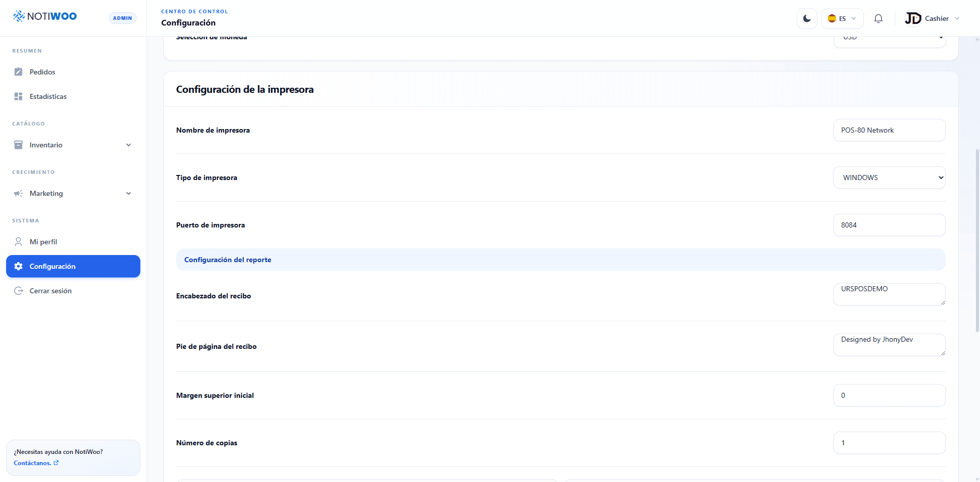Click the CRECIMIENTO section label
Image resolution: width=980 pixels, height=482 pixels.
click(x=33, y=172)
